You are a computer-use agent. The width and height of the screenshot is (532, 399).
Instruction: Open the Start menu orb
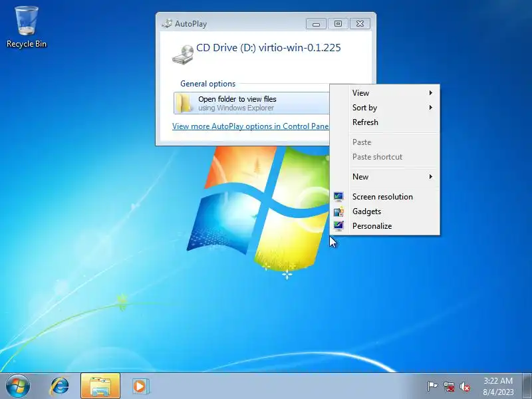click(x=18, y=386)
